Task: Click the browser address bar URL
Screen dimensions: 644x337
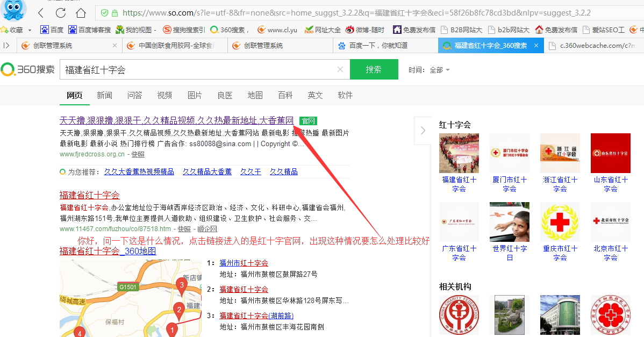Action: click(x=356, y=13)
